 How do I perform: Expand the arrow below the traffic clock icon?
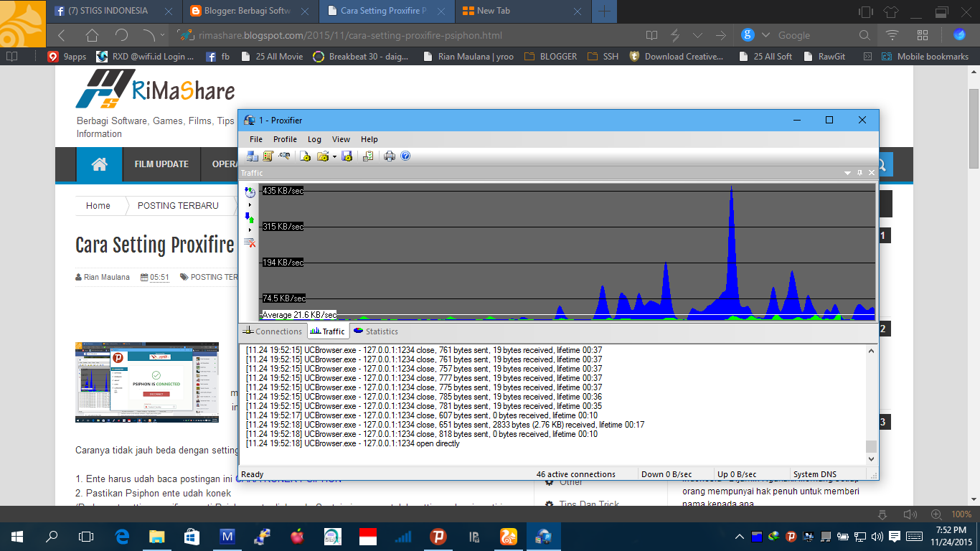coord(250,205)
